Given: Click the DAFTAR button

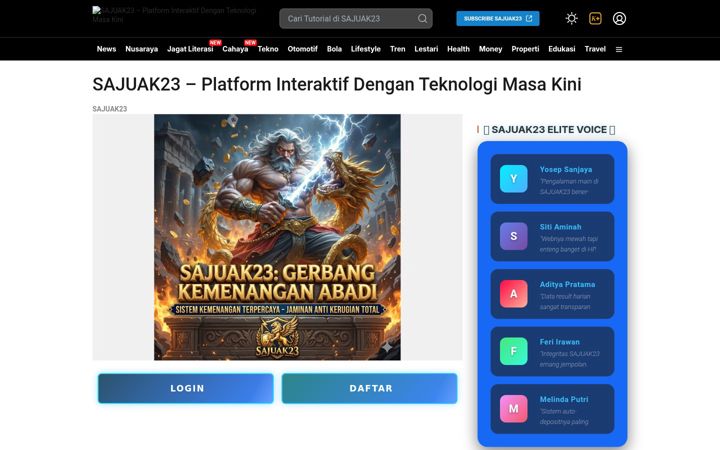Looking at the screenshot, I should coord(370,388).
